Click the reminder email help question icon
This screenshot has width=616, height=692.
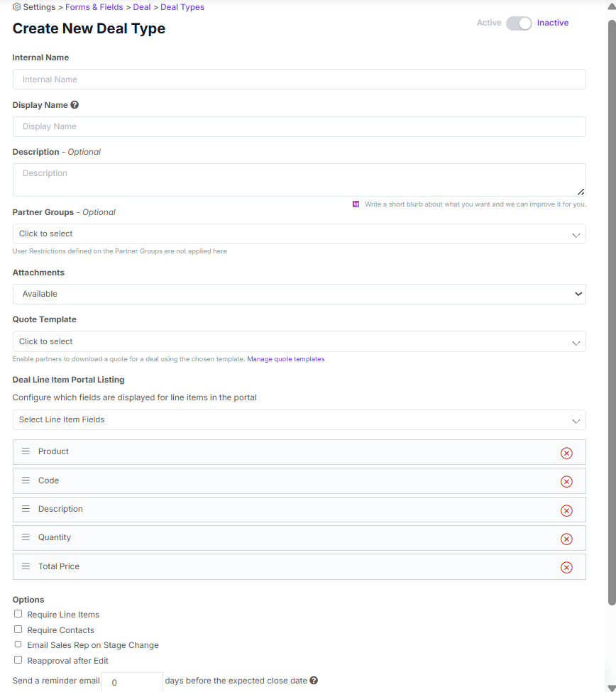314,680
